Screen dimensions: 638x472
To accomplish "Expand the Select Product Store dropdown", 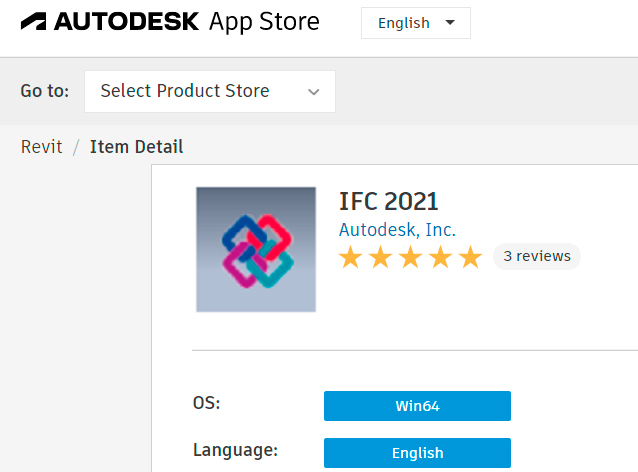I will 210,91.
